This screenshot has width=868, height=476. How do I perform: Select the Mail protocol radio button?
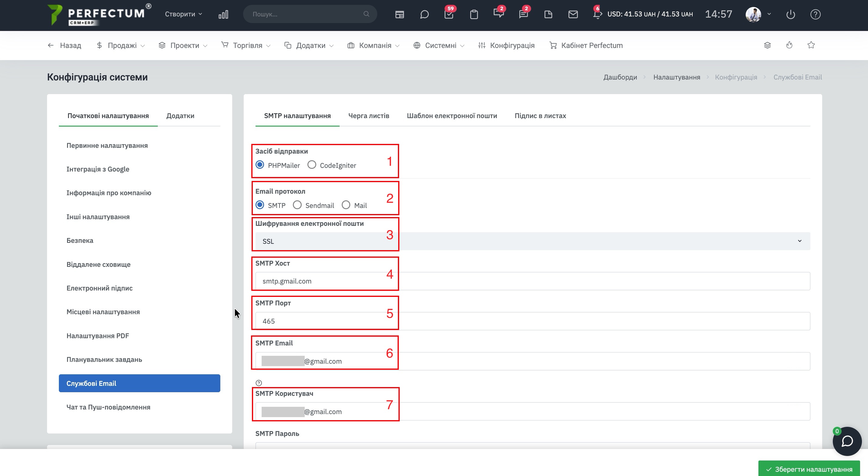click(346, 205)
